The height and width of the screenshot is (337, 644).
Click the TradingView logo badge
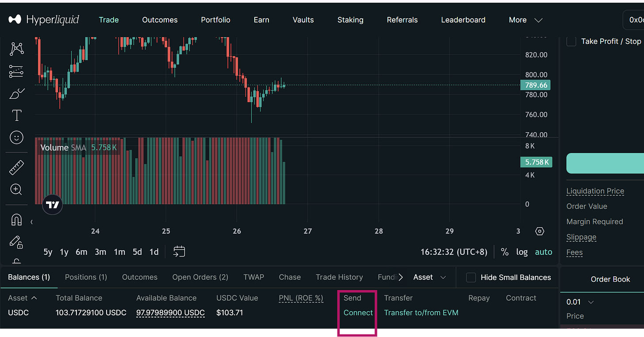click(53, 205)
